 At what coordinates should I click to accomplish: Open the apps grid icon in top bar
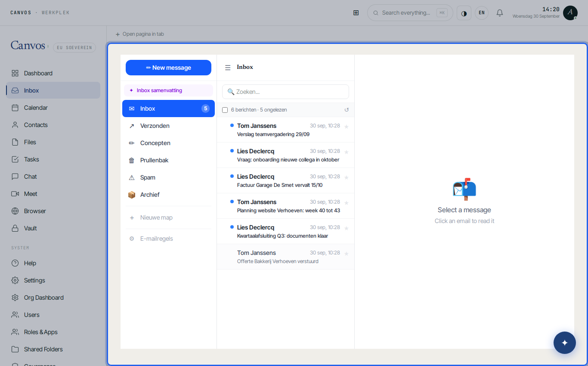[356, 13]
